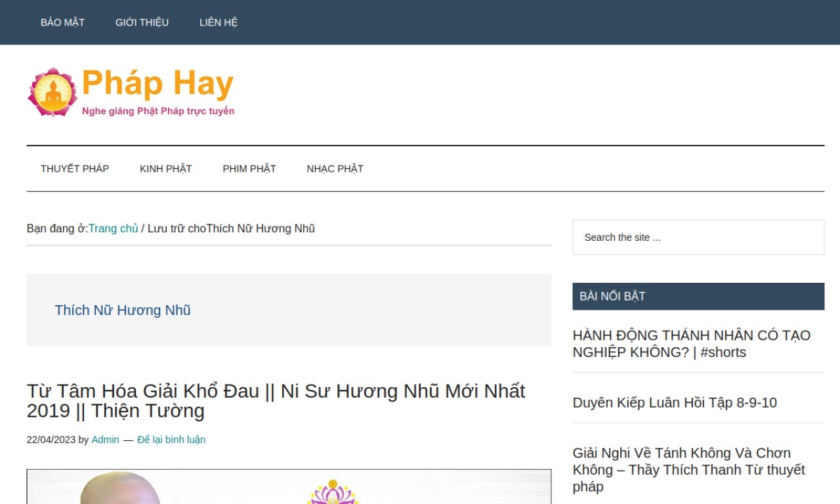Open the BẢO MẬT page
Image resolution: width=840 pixels, height=504 pixels.
tap(62, 22)
